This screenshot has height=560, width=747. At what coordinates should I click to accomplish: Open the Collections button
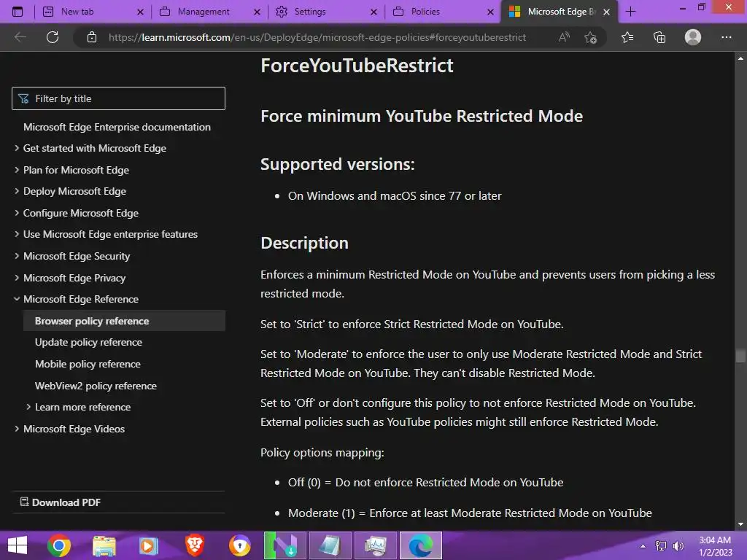coord(659,37)
